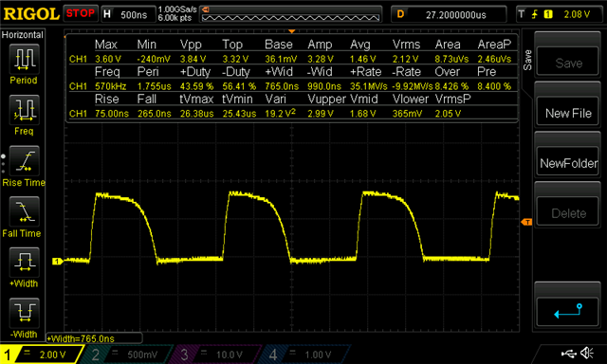The width and height of the screenshot is (607, 364).
Task: Click the New File button
Action: pyautogui.click(x=568, y=114)
